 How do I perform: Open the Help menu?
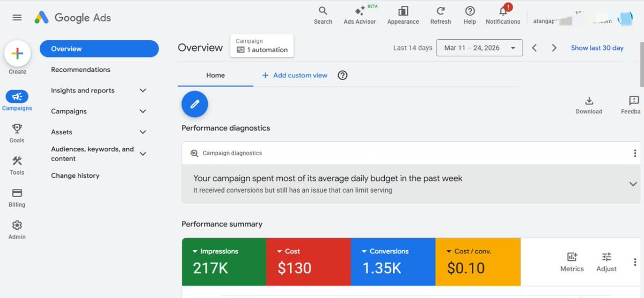tap(470, 15)
